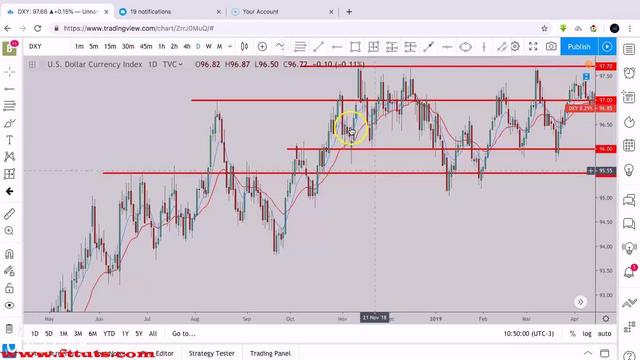Jump to latest bar with the double-arrow button
The width and height of the screenshot is (640, 360).
pyautogui.click(x=580, y=302)
